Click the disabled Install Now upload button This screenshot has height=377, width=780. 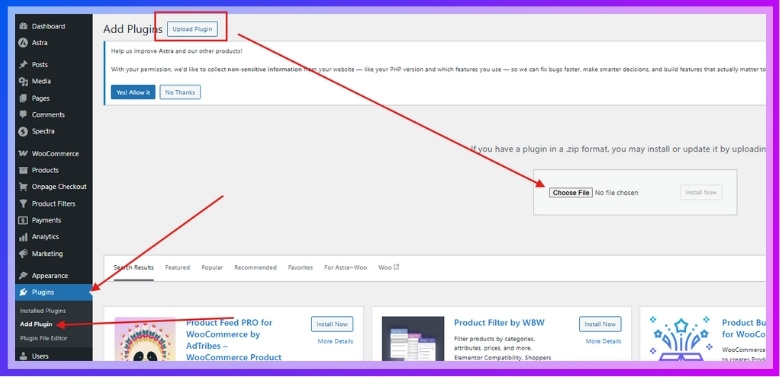tap(701, 192)
